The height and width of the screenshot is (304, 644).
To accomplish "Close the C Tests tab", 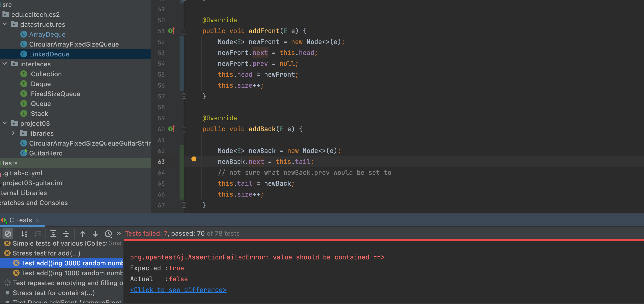I will point(38,220).
